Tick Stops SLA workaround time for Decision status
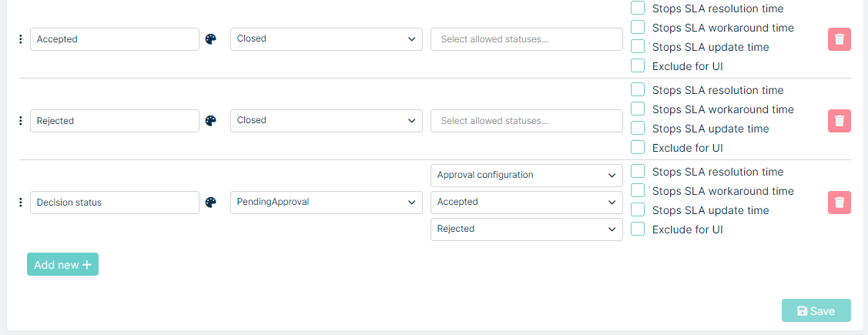Screen dimensions: 868x335 point(638,190)
